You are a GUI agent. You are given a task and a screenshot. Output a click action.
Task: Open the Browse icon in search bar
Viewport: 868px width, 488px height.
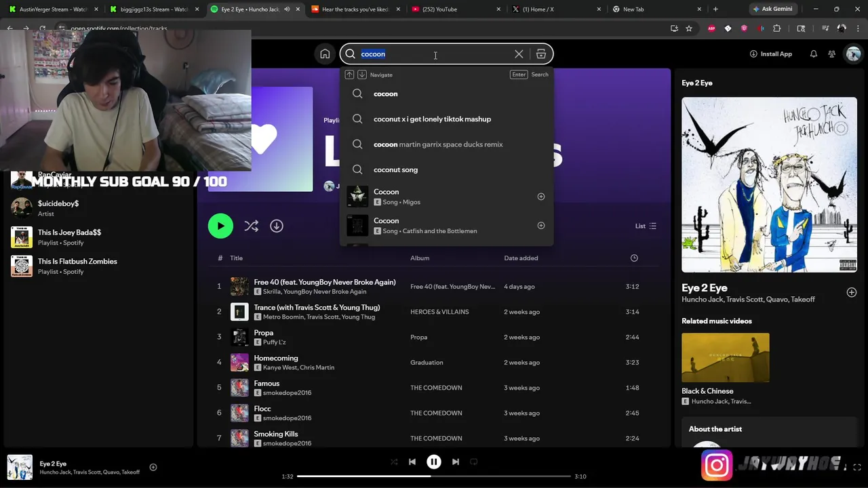tap(541, 54)
